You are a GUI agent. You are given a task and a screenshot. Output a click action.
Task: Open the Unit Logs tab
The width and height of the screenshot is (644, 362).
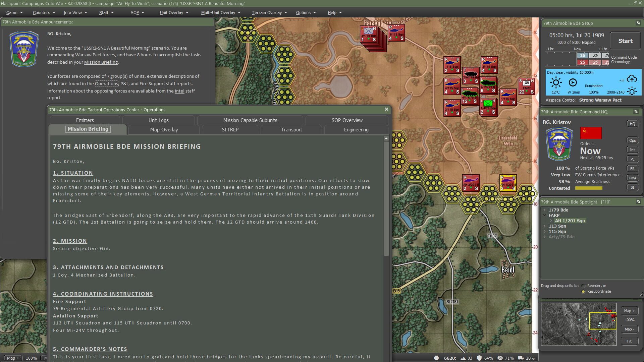coord(158,120)
